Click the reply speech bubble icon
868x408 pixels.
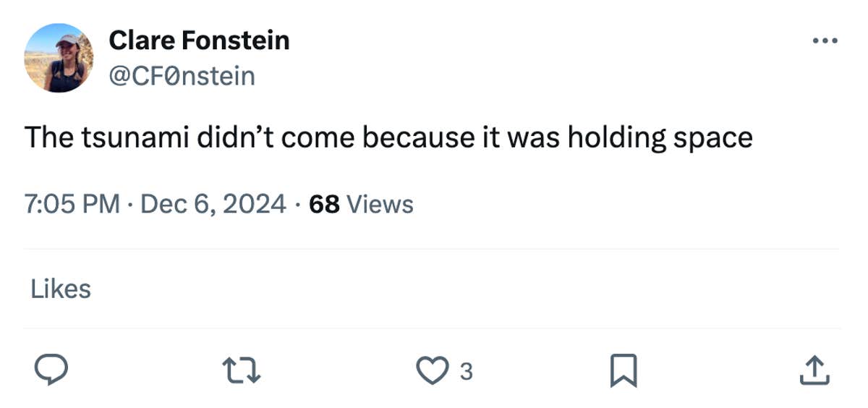click(51, 370)
